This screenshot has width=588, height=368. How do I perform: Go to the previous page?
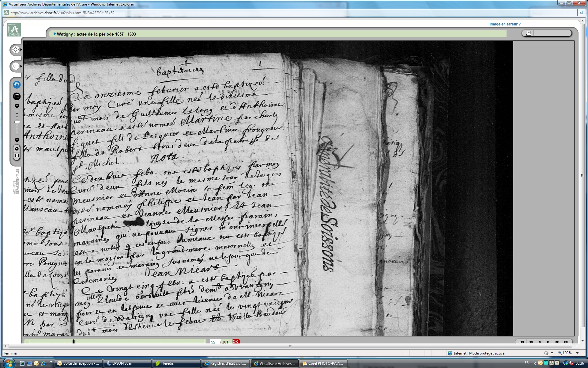539,342
